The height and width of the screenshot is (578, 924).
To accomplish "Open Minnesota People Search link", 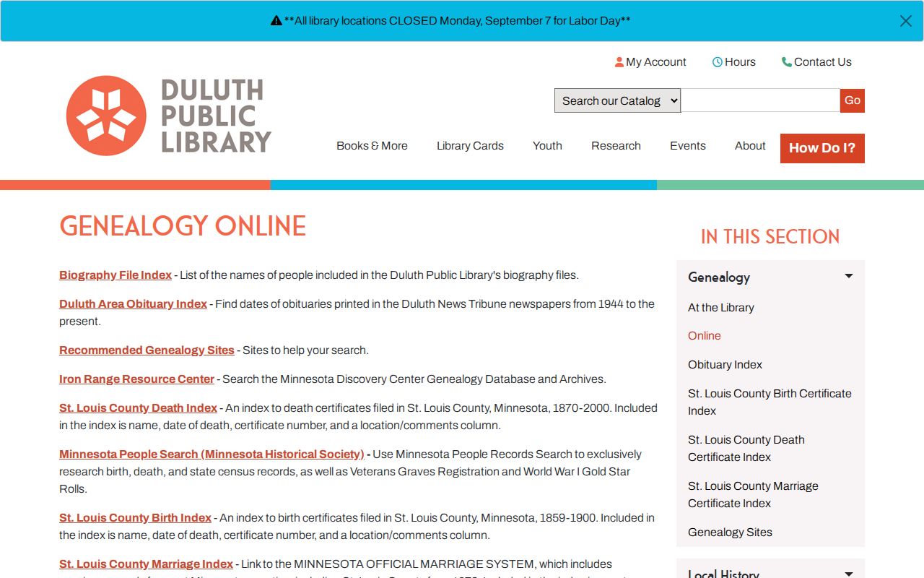I will [x=212, y=454].
